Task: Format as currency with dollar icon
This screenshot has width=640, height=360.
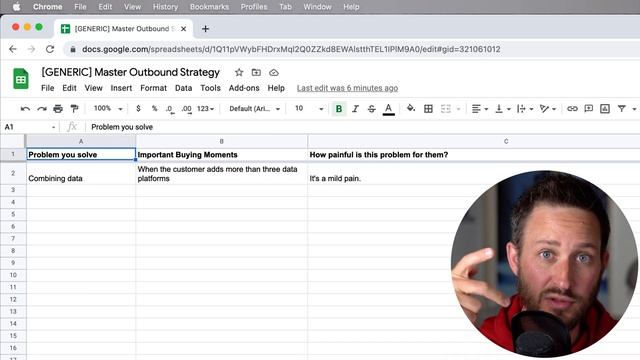Action: (138, 109)
